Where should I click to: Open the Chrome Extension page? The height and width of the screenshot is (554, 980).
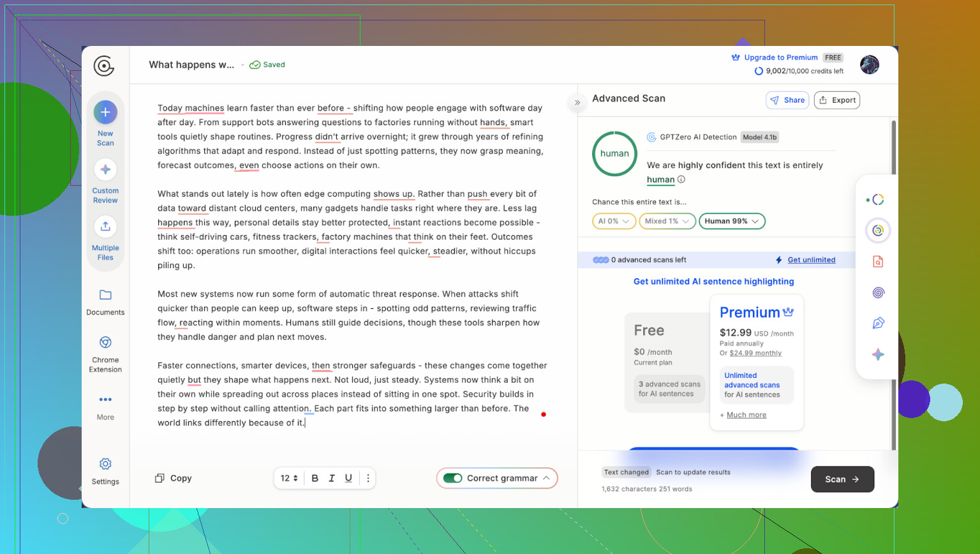click(105, 343)
